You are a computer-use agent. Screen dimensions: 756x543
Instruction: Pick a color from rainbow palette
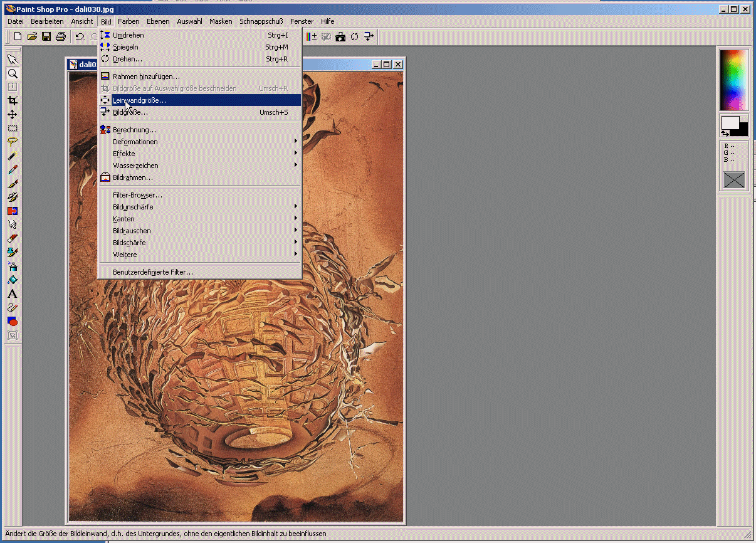click(x=734, y=80)
